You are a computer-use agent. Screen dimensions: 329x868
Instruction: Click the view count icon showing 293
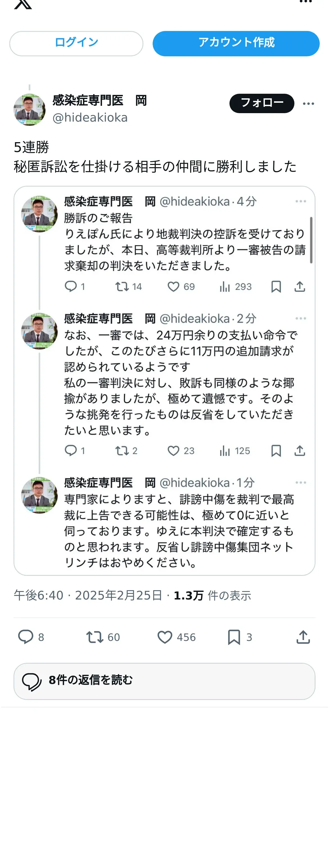click(225, 287)
